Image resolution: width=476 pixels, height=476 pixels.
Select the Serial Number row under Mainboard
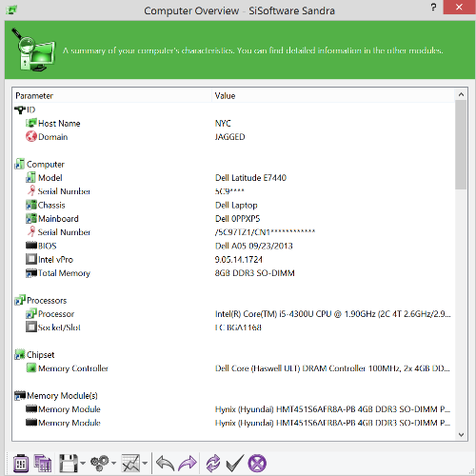pyautogui.click(x=233, y=232)
